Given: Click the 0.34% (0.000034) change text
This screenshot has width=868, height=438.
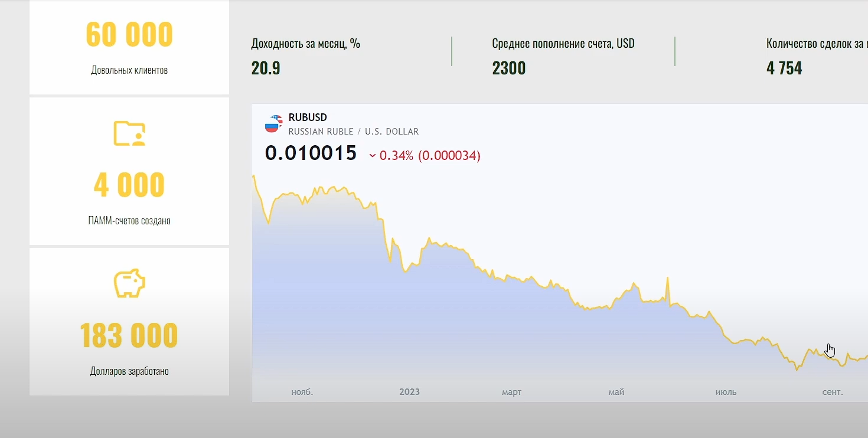Looking at the screenshot, I should point(430,156).
